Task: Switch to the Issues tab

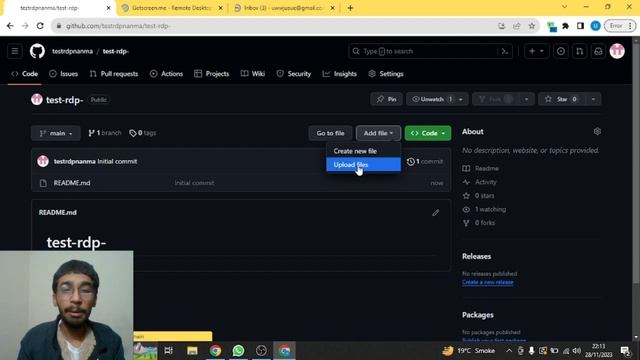Action: coord(64,74)
